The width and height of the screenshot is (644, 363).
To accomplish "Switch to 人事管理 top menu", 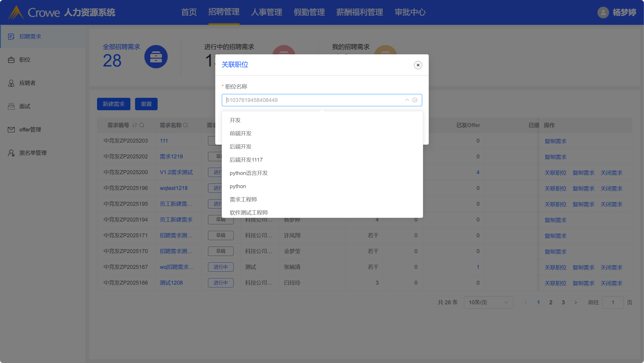I will click(x=266, y=12).
